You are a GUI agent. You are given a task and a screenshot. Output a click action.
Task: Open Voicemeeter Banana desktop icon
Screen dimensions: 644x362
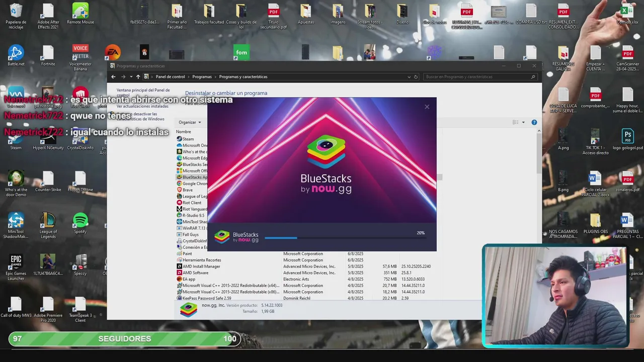[x=80, y=58]
